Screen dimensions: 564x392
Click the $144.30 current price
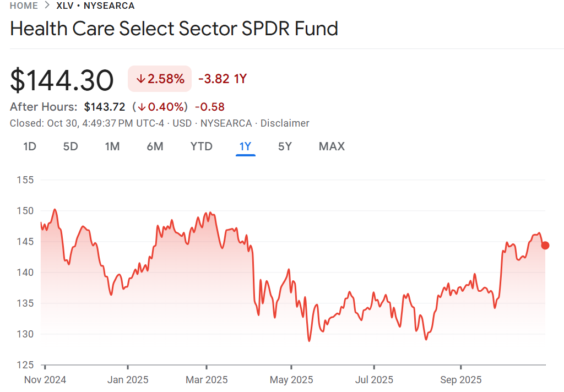pyautogui.click(x=62, y=80)
